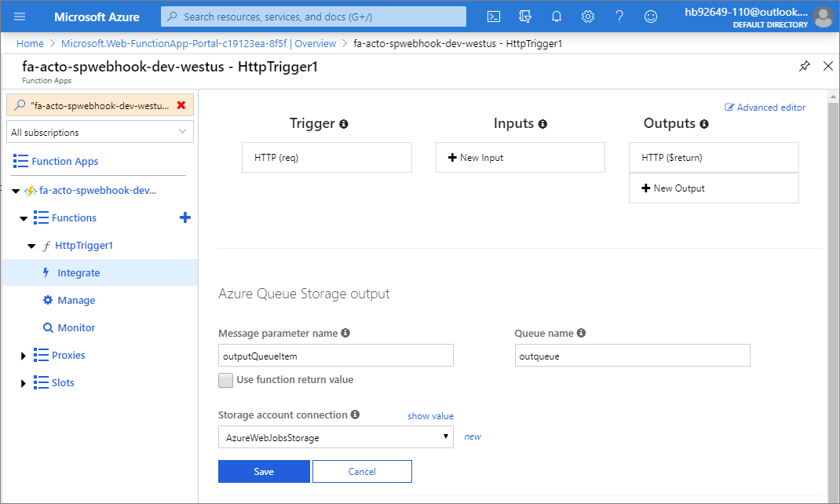Click the magnifier icon in the filter box
This screenshot has height=504, width=840.
20,105
